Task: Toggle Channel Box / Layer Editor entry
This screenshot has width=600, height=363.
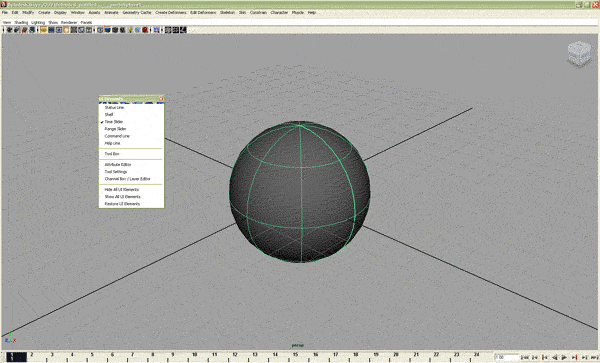Action: [x=131, y=179]
